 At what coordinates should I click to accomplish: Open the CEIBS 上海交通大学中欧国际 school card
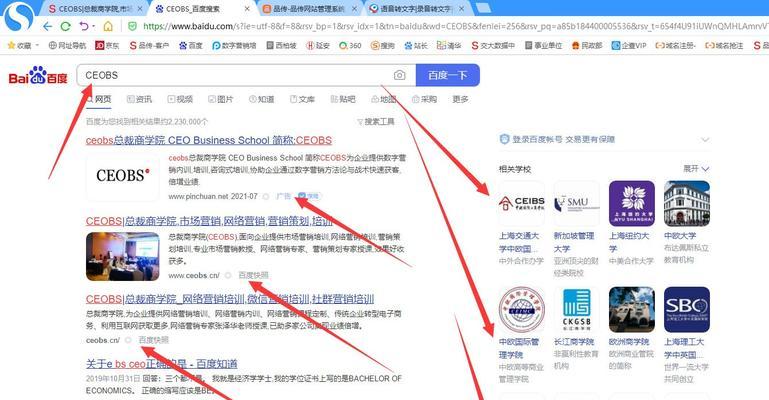(x=522, y=223)
